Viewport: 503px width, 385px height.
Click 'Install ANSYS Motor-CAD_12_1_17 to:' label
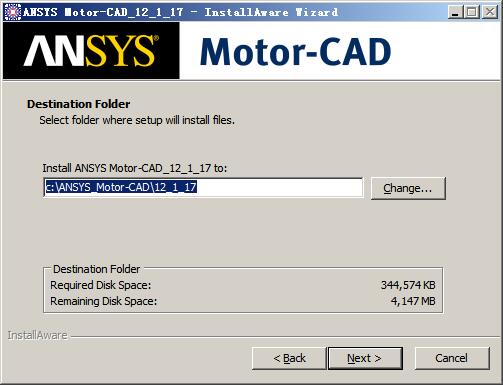135,168
